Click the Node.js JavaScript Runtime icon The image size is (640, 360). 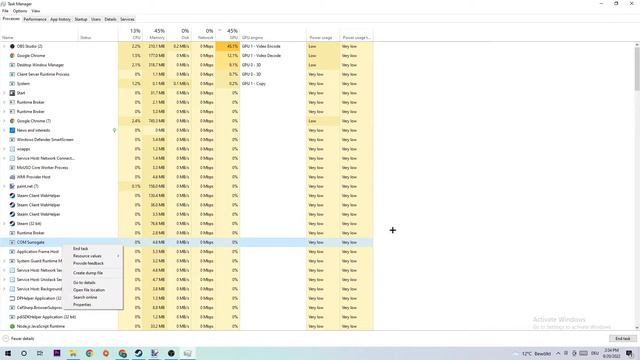(12, 327)
